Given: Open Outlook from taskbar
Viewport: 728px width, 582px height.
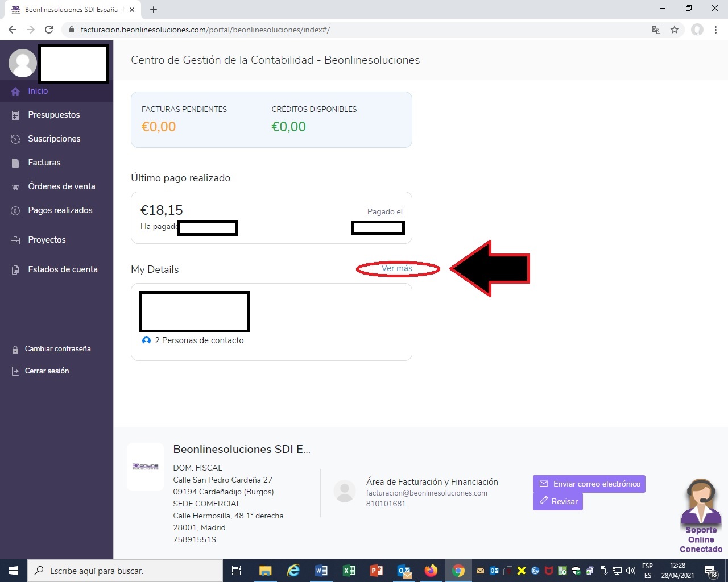Looking at the screenshot, I should tap(404, 571).
